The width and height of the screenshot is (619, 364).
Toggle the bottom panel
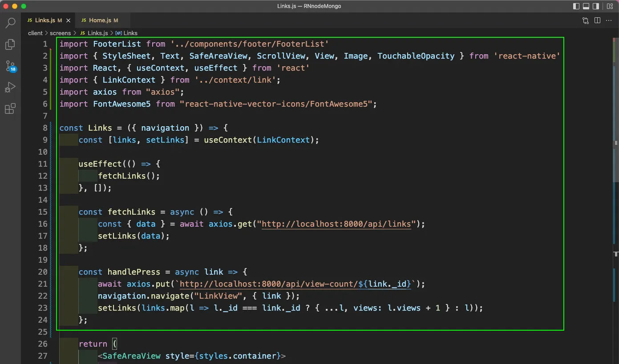point(586,6)
